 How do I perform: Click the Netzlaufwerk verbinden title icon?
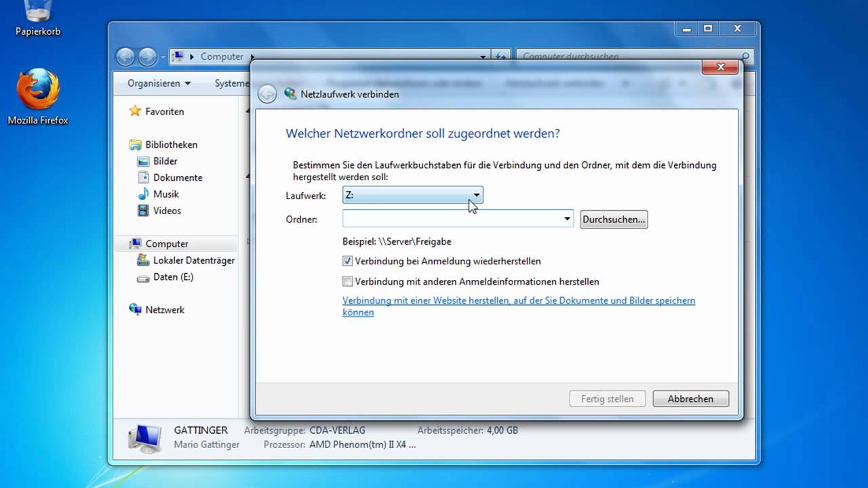coord(290,94)
